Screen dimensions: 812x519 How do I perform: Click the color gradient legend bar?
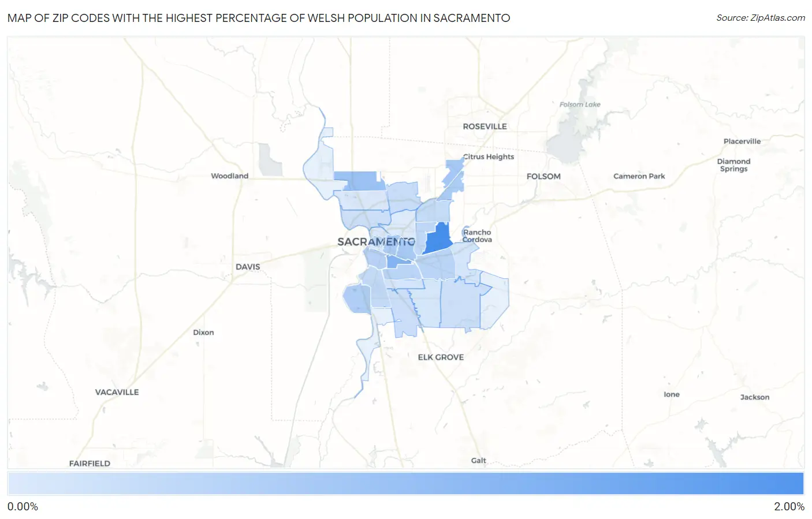(406, 484)
